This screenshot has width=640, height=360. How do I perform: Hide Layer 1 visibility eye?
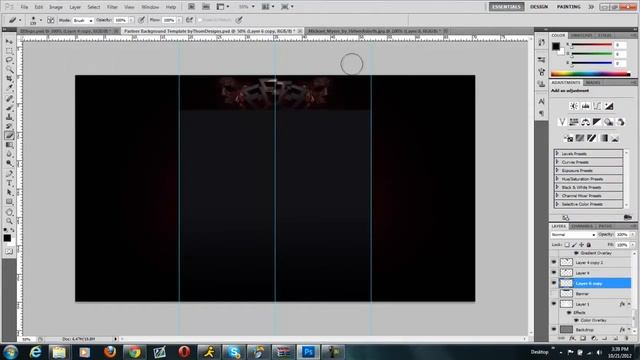pos(554,304)
